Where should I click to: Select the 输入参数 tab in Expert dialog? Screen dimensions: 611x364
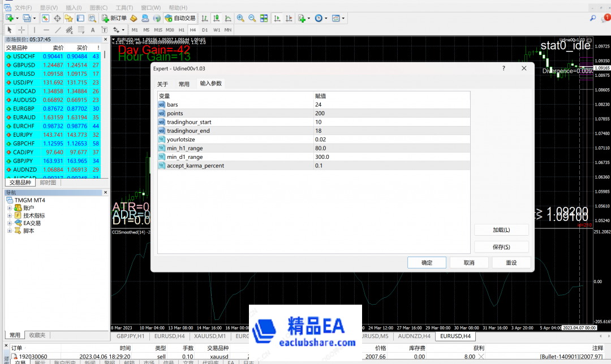pyautogui.click(x=211, y=83)
